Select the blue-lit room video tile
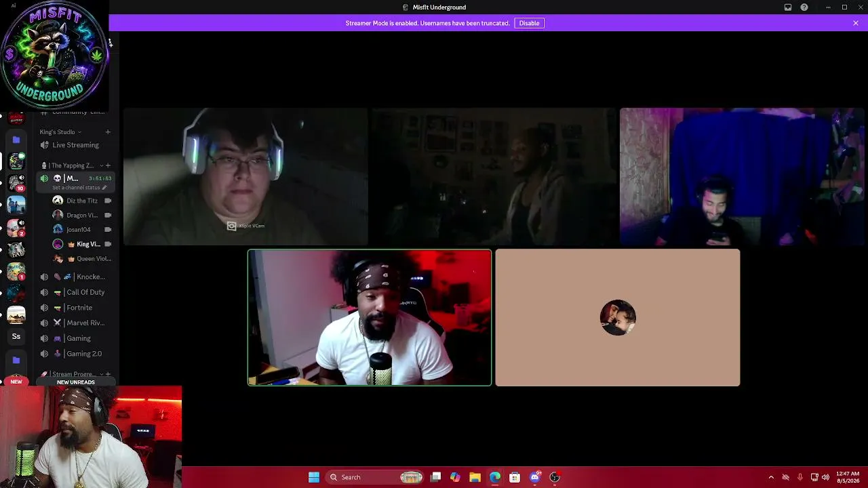Screen dimensions: 868x488 pos(742,176)
